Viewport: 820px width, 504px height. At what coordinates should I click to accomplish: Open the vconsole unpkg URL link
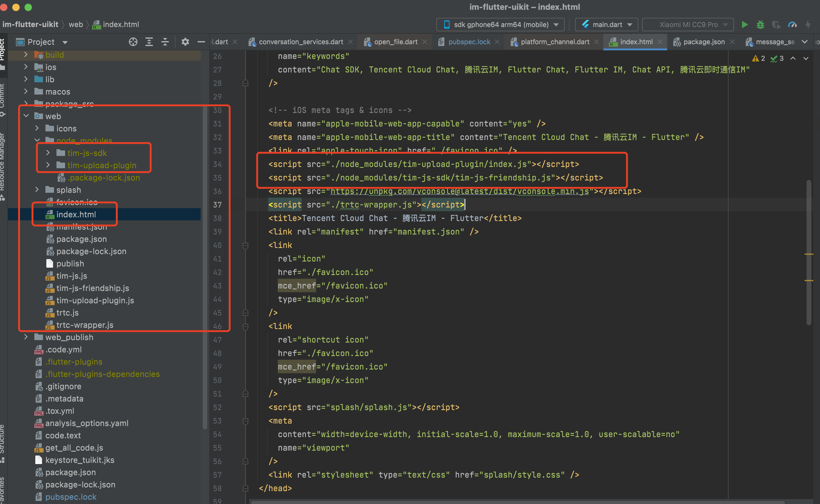[x=459, y=191]
